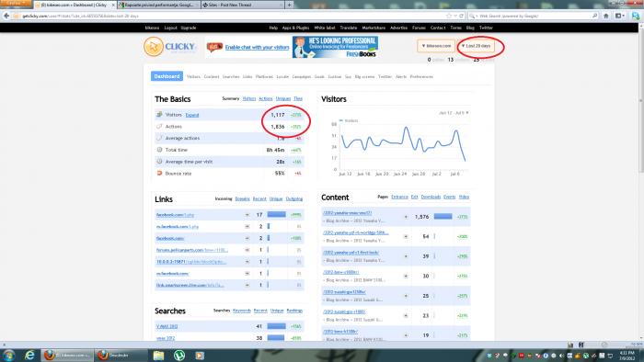Image resolution: width=644 pixels, height=362 pixels.
Task: Click the red Bounce rate icon
Action: [x=159, y=173]
